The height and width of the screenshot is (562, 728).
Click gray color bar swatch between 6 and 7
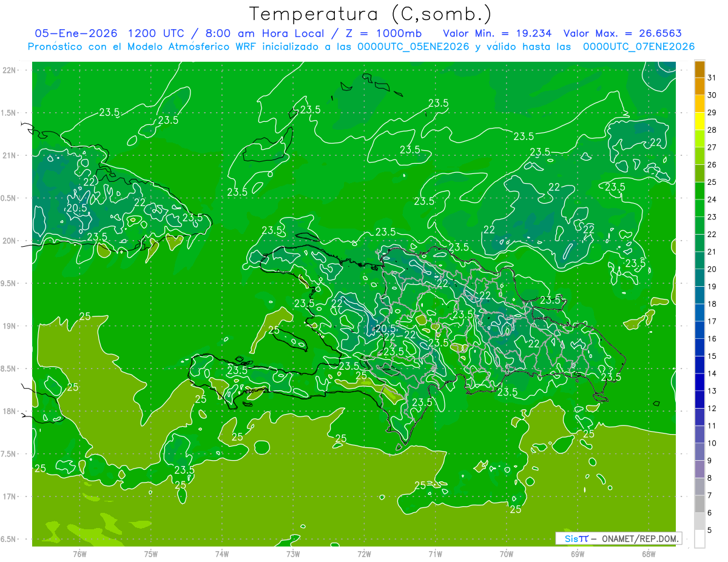[x=699, y=504]
